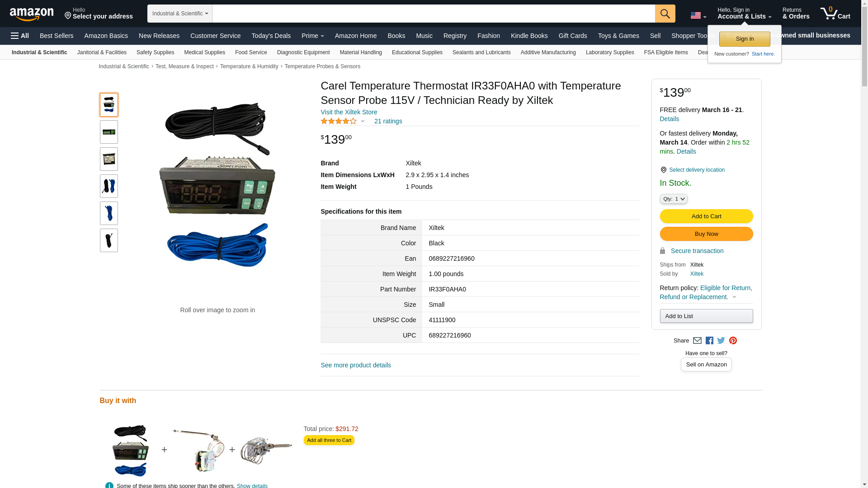Expand the return policy chevron

tap(734, 297)
